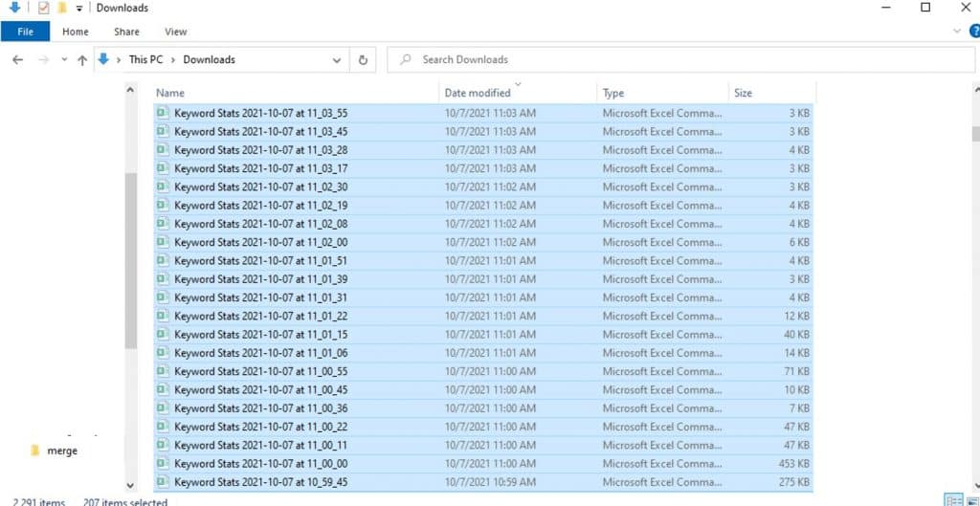Expand the ribbon with the chevron

pos(956,31)
